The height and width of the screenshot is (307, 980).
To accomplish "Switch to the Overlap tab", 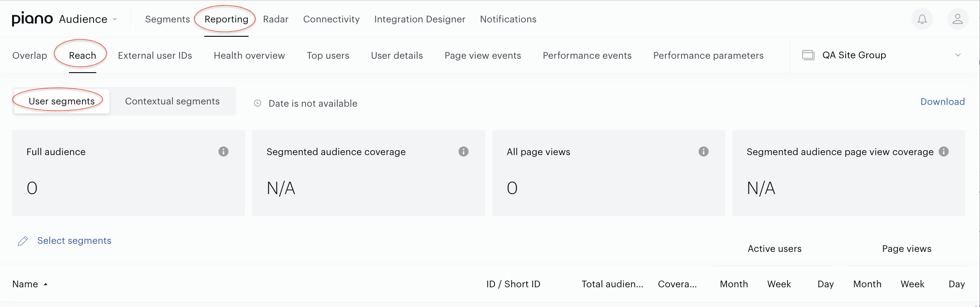I will 30,56.
